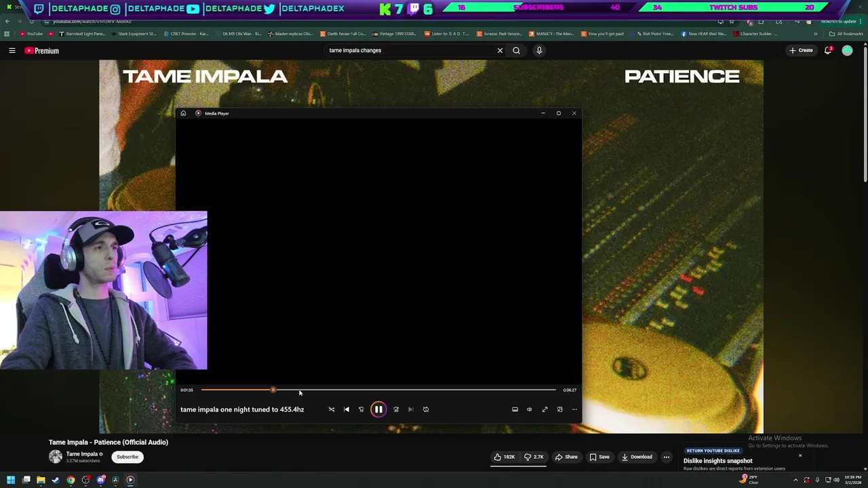Screen dimensions: 868x488
Task: Open Jurassic Park Veloce... bookmark
Action: point(500,34)
